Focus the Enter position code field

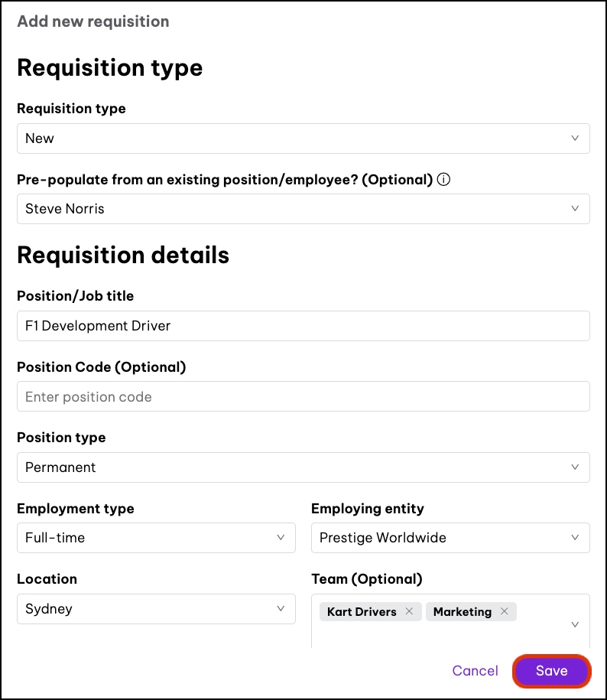coord(303,397)
